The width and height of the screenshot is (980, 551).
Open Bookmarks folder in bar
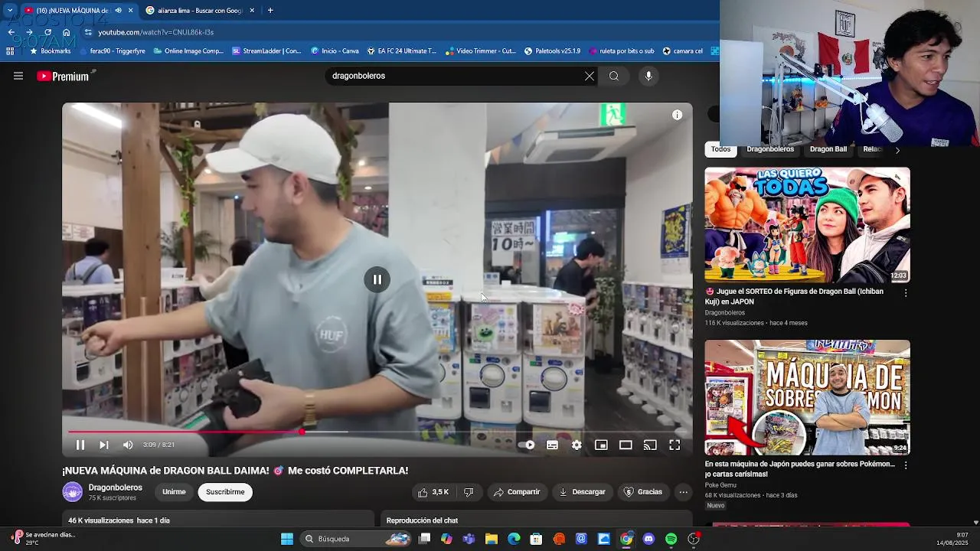51,51
